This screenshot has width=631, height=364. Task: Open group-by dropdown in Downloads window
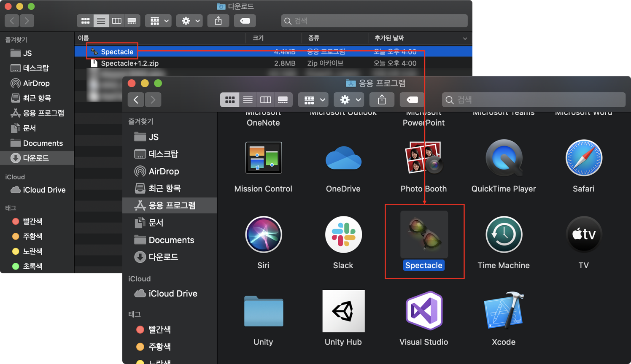pyautogui.click(x=158, y=21)
